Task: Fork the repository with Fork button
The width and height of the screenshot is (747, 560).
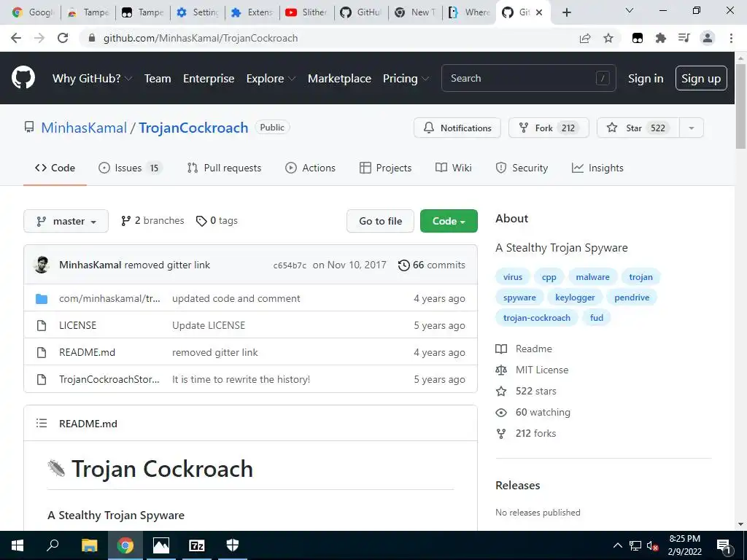Action: tap(549, 128)
